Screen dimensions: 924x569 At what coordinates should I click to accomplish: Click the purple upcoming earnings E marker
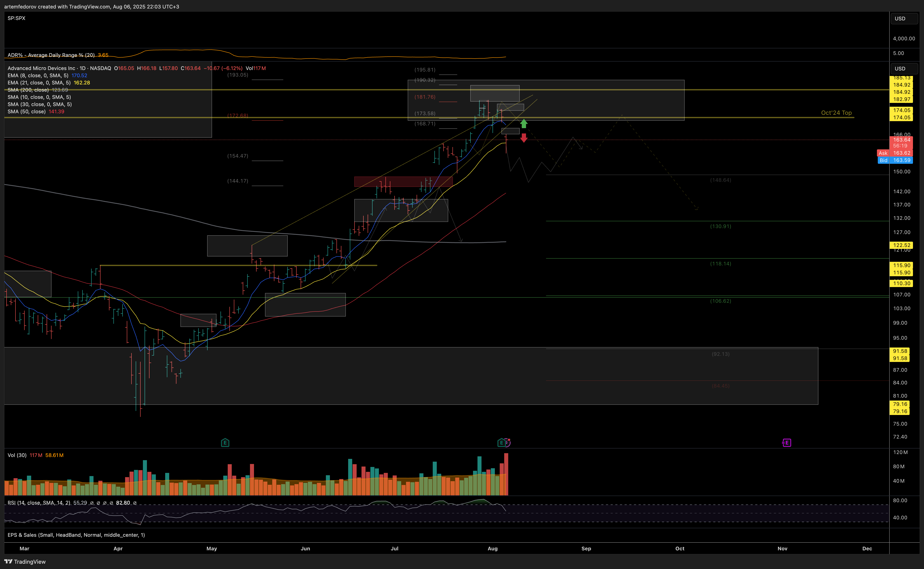pos(786,443)
